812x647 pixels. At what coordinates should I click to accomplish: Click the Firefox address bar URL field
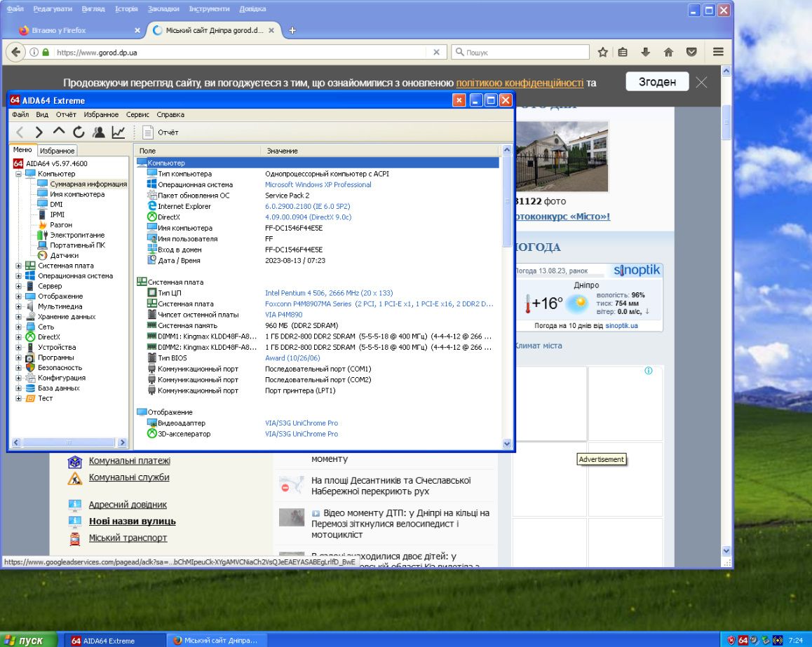tap(241, 53)
